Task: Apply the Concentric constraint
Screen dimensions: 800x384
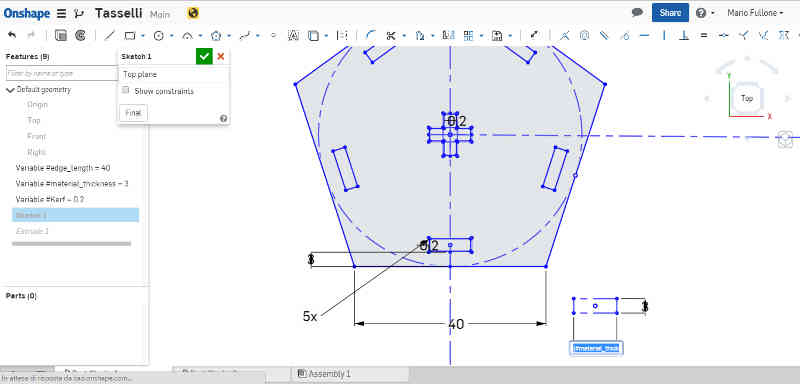Action: tap(585, 36)
